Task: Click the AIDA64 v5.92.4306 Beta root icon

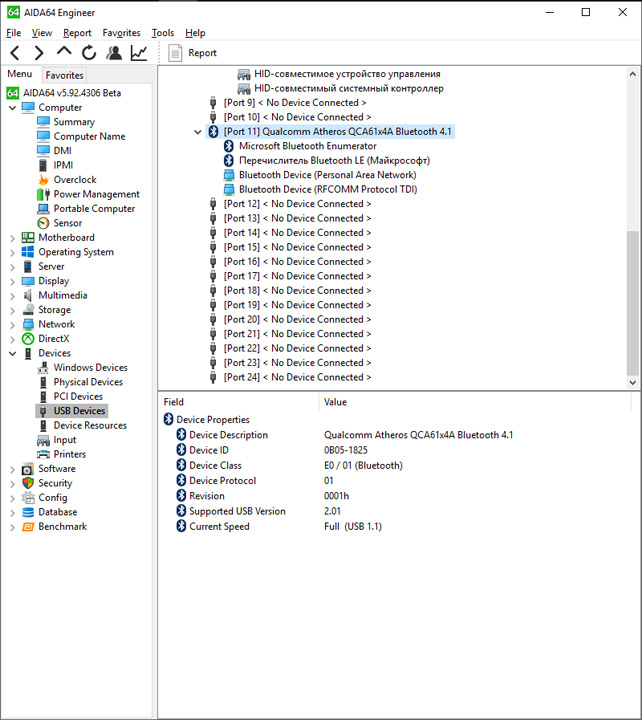Action: click(13, 93)
